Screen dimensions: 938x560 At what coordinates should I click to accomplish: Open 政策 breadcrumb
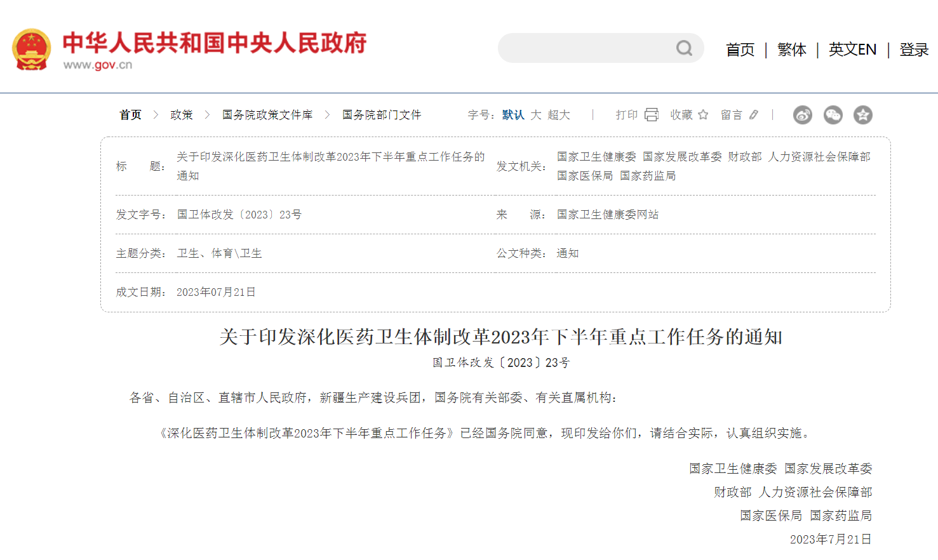pyautogui.click(x=181, y=115)
